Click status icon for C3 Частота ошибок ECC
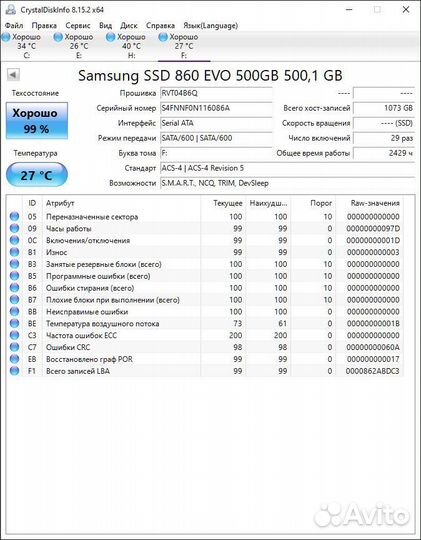This screenshot has height=540, width=421. click(x=14, y=335)
